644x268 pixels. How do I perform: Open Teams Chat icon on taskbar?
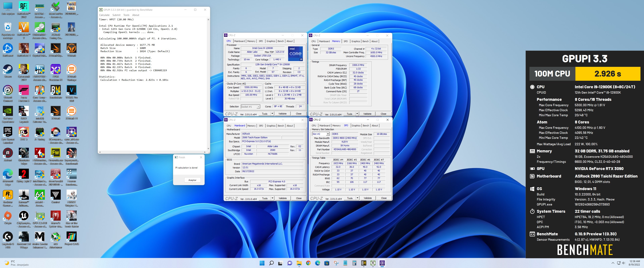point(290,263)
